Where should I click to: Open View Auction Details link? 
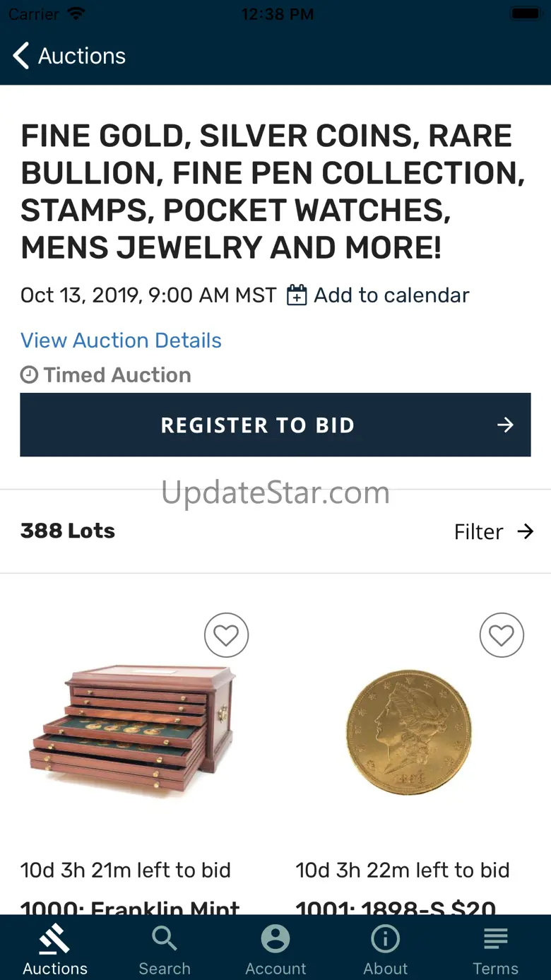click(121, 341)
